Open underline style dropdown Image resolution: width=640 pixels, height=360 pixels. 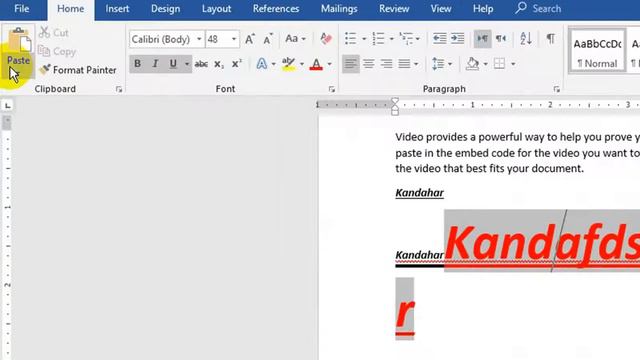[x=187, y=64]
